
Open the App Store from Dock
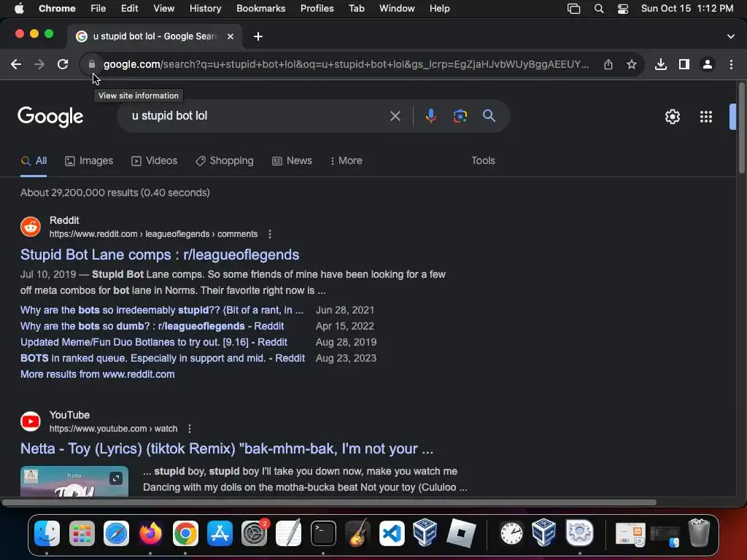click(x=220, y=533)
